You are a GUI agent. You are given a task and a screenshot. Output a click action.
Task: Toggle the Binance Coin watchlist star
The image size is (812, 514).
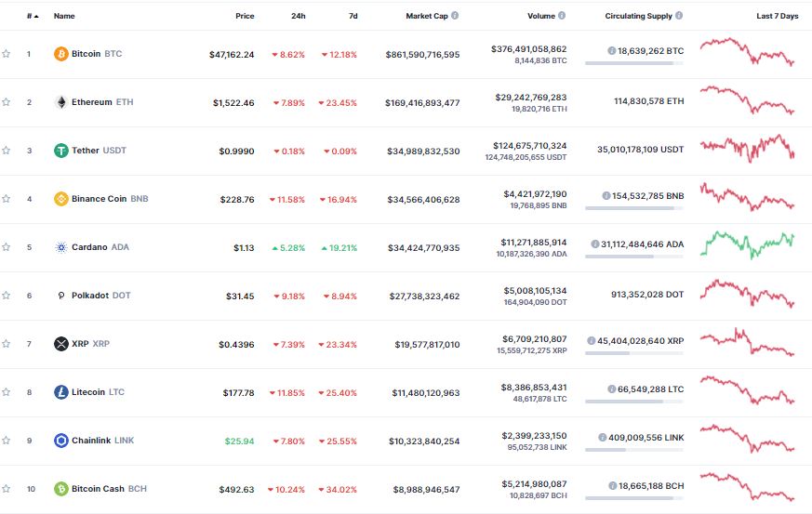point(7,199)
